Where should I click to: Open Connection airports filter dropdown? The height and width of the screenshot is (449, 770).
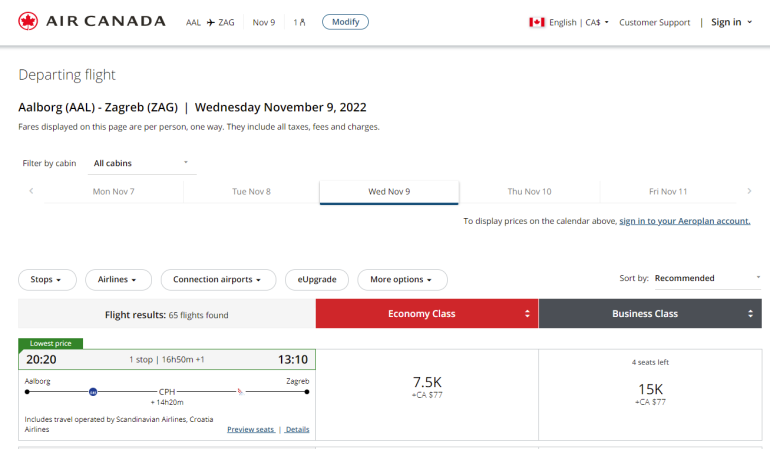pyautogui.click(x=217, y=280)
